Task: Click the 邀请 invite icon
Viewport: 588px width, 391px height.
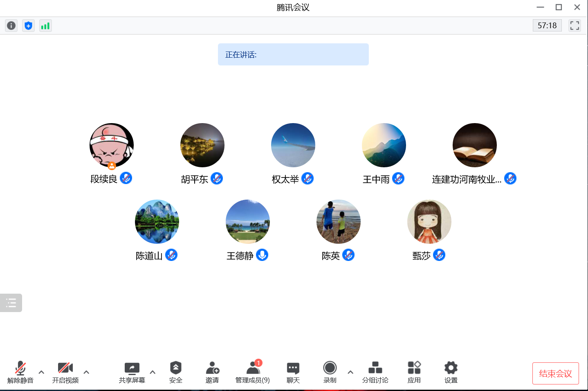Action: pos(212,372)
